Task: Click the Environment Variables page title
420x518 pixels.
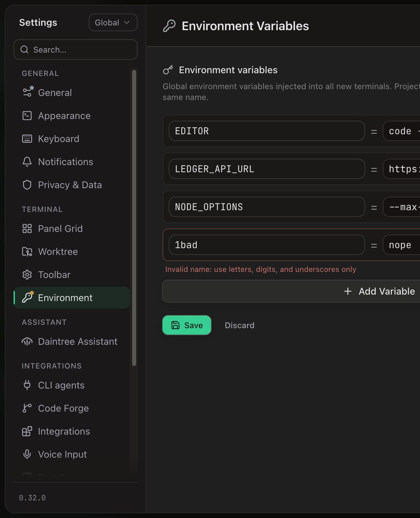Action: click(245, 26)
